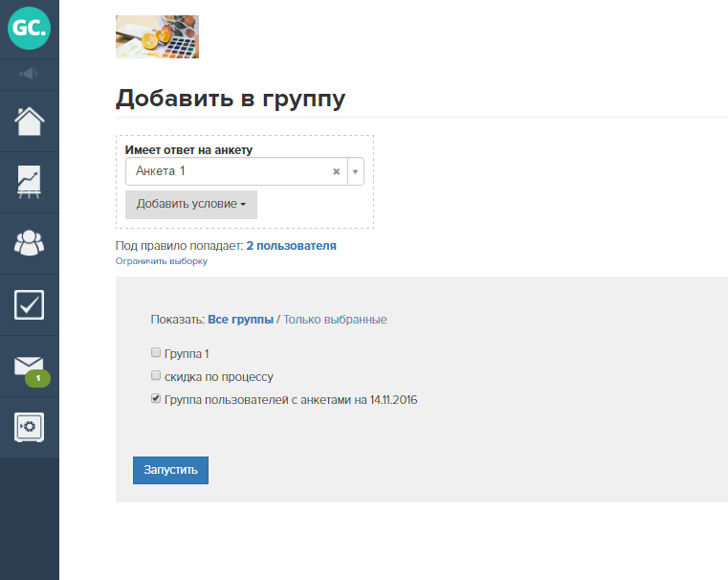Click the Добавить в группу heading
Image resolution: width=728 pixels, height=580 pixels.
tap(231, 99)
